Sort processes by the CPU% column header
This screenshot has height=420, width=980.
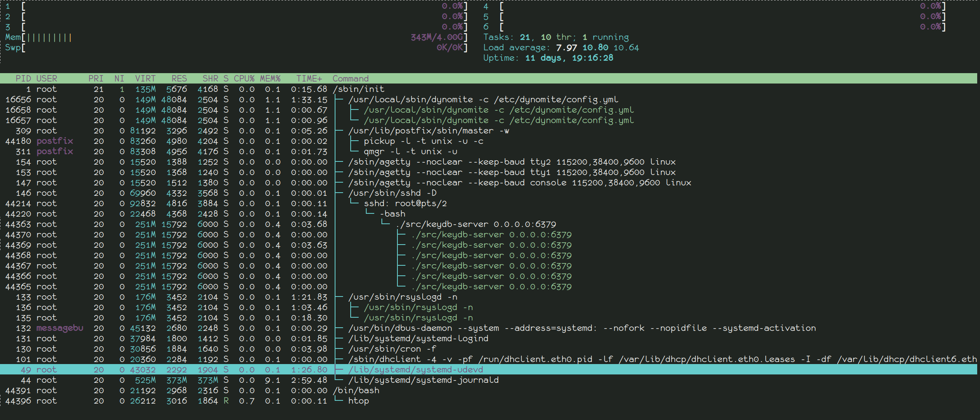tap(244, 78)
